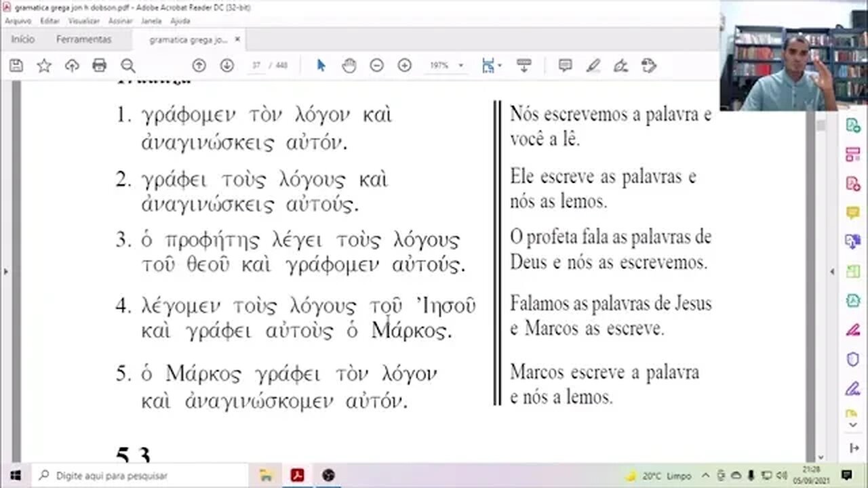This screenshot has width=868, height=488.
Task: Zoom in with the plus circle
Action: coord(405,66)
